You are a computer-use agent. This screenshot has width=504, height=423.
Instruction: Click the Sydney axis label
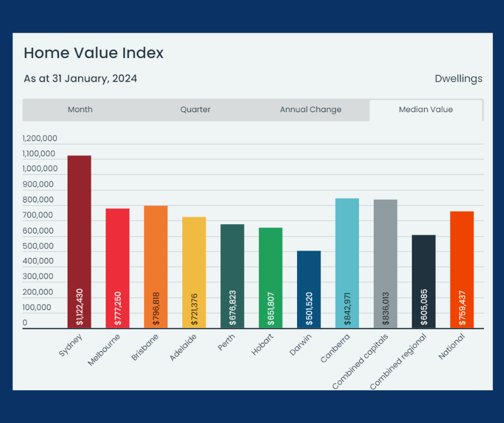(71, 345)
